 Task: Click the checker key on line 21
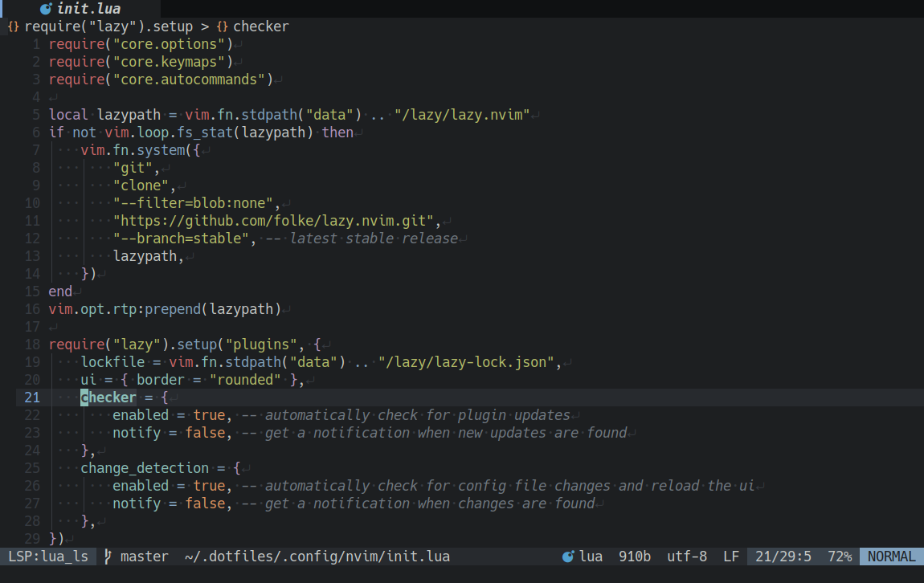tap(108, 397)
